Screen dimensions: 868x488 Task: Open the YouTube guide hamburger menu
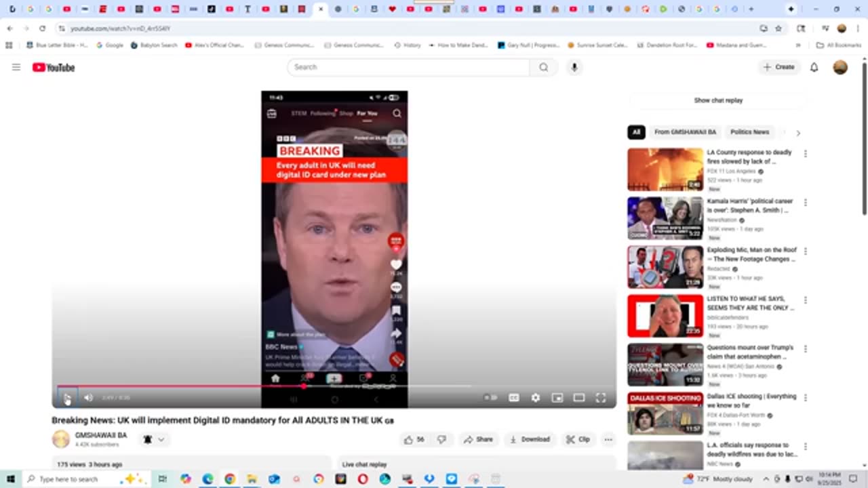coord(16,67)
